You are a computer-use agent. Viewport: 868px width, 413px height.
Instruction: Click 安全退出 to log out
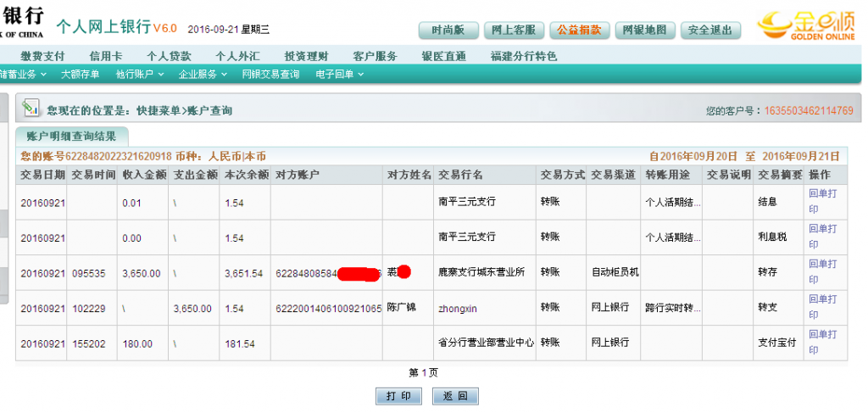[x=710, y=31]
